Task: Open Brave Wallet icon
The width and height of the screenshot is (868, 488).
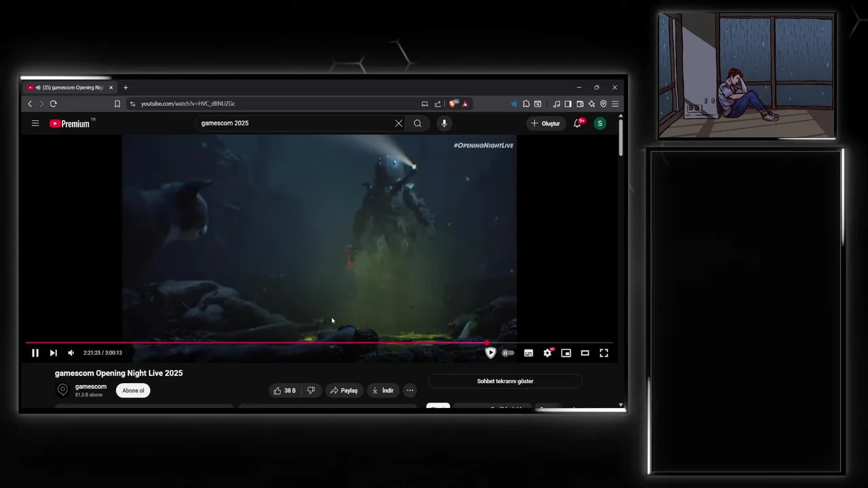Action: coord(580,104)
